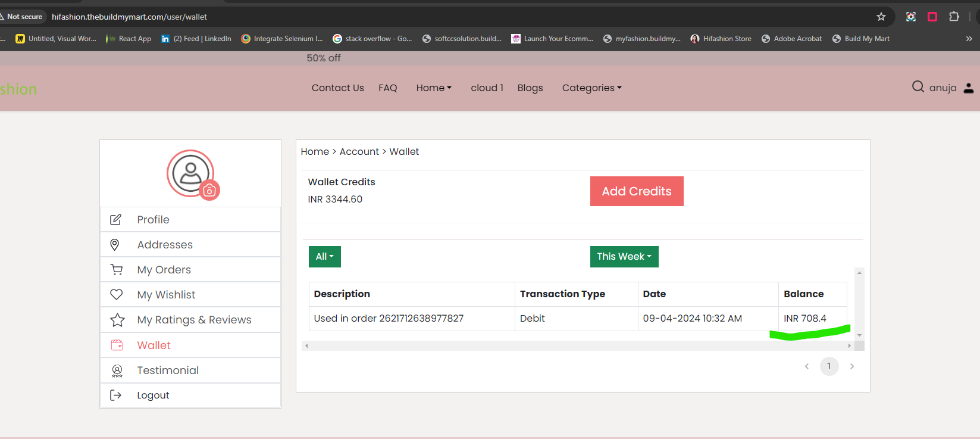The image size is (980, 439).
Task: Go to next page in pagination
Action: click(x=852, y=366)
